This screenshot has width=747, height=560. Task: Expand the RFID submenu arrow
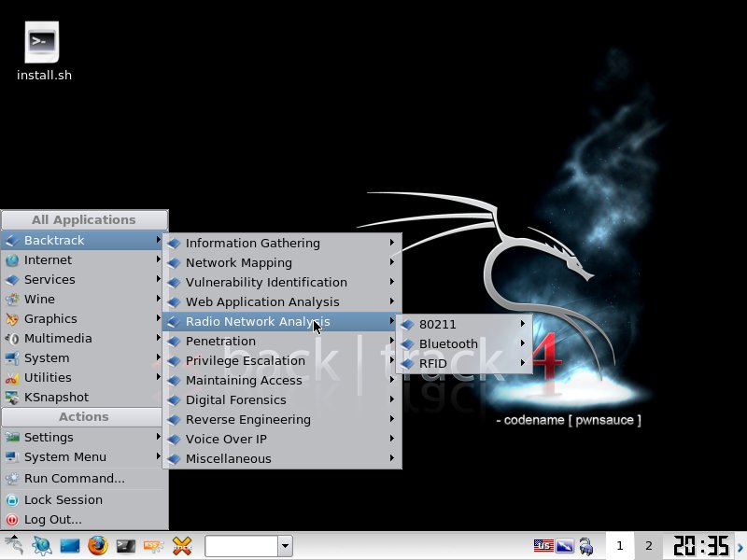[x=523, y=362]
